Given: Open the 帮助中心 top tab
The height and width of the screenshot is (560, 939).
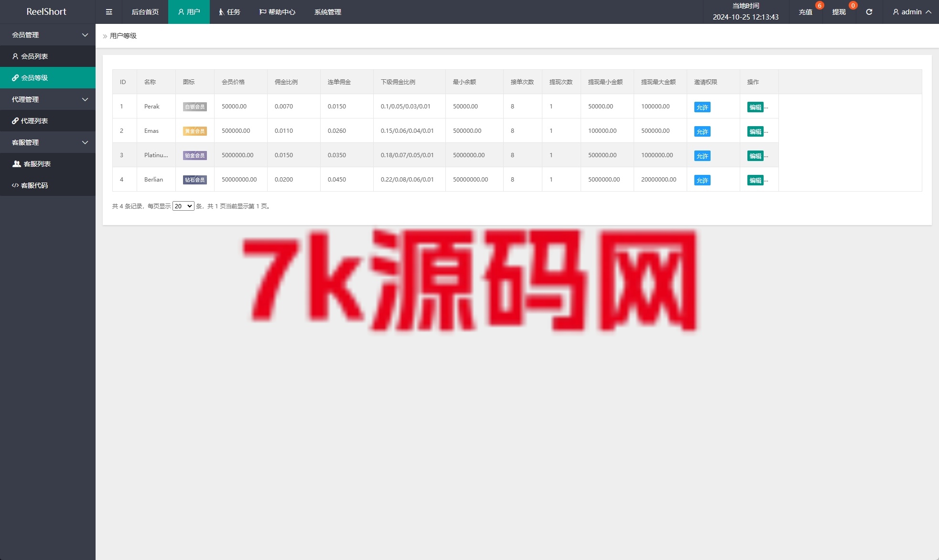Looking at the screenshot, I should point(277,12).
